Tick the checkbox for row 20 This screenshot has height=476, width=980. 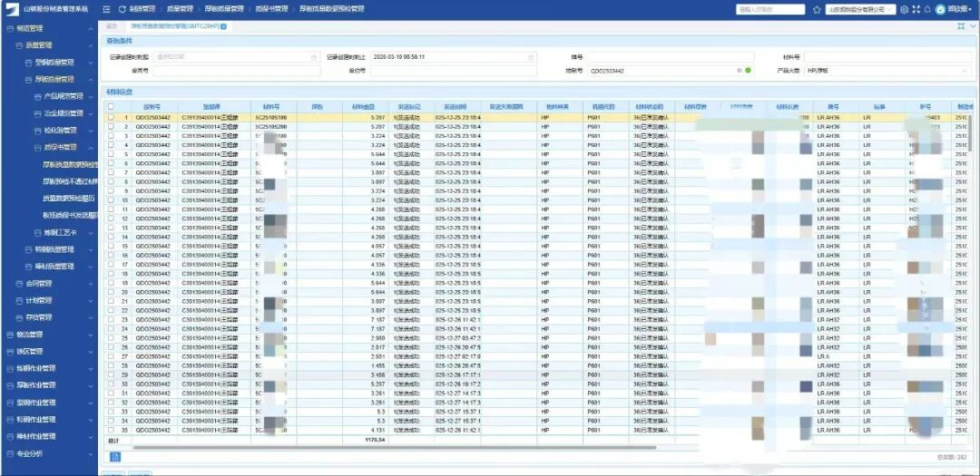point(111,292)
